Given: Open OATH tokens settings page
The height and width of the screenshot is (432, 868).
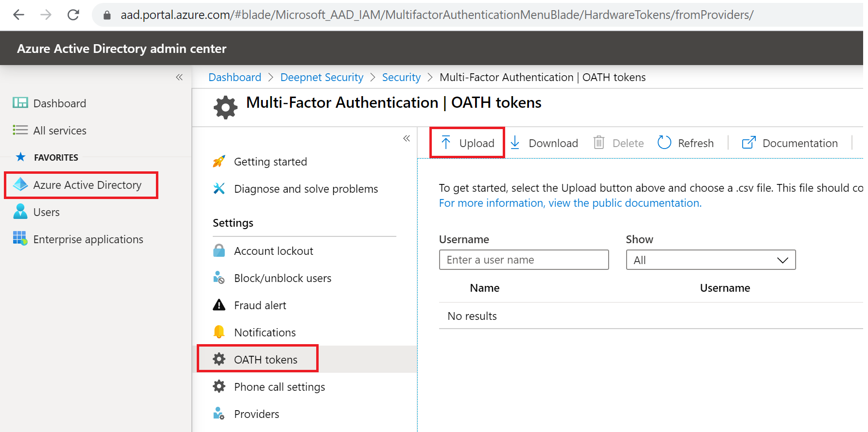Looking at the screenshot, I should pos(265,360).
